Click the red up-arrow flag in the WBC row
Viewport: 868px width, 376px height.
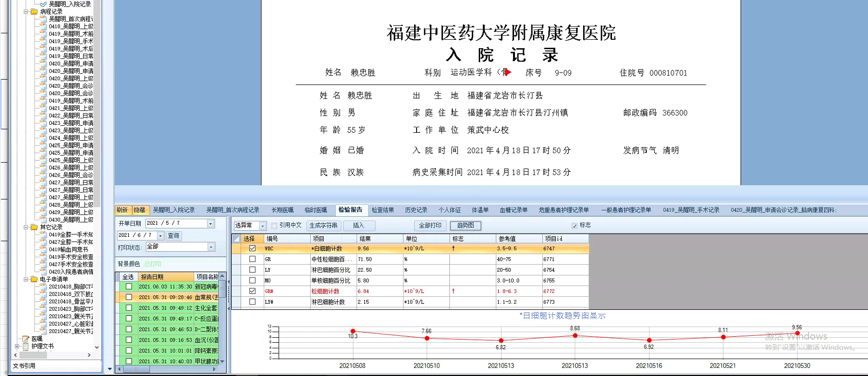point(453,248)
